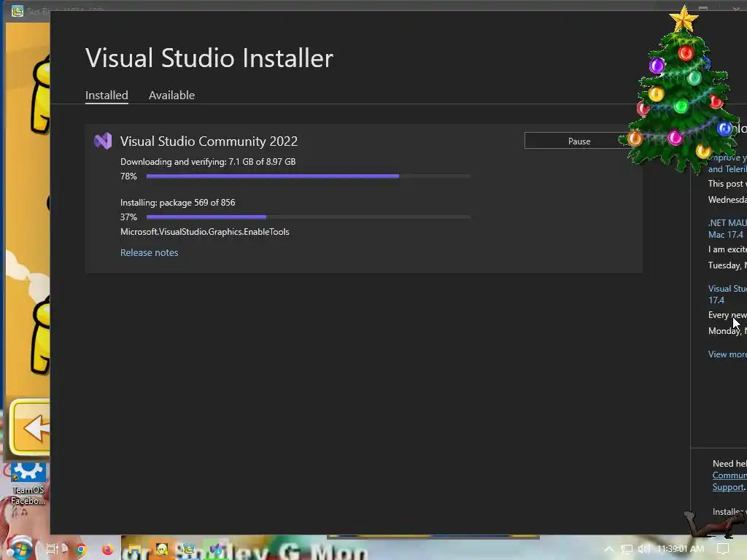This screenshot has height=560, width=747.
Task: Open the yellow smiley app on the taskbar
Action: [161, 550]
